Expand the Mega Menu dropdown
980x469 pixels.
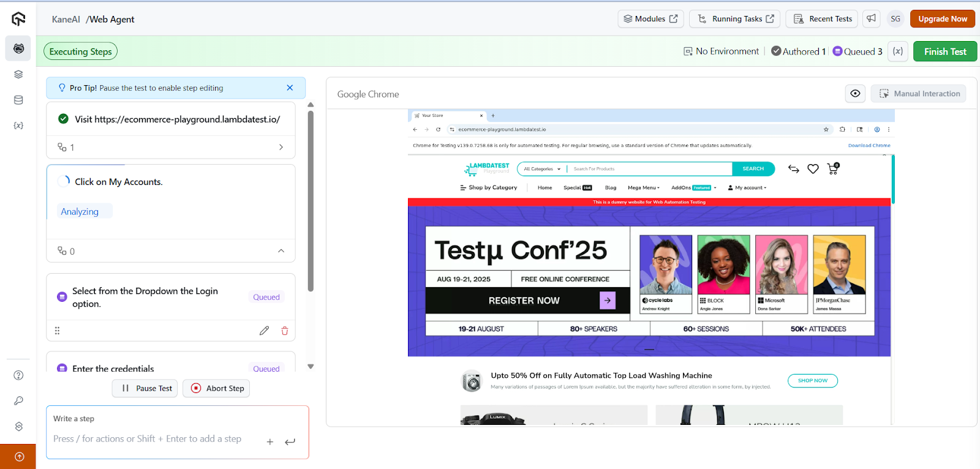tap(644, 188)
